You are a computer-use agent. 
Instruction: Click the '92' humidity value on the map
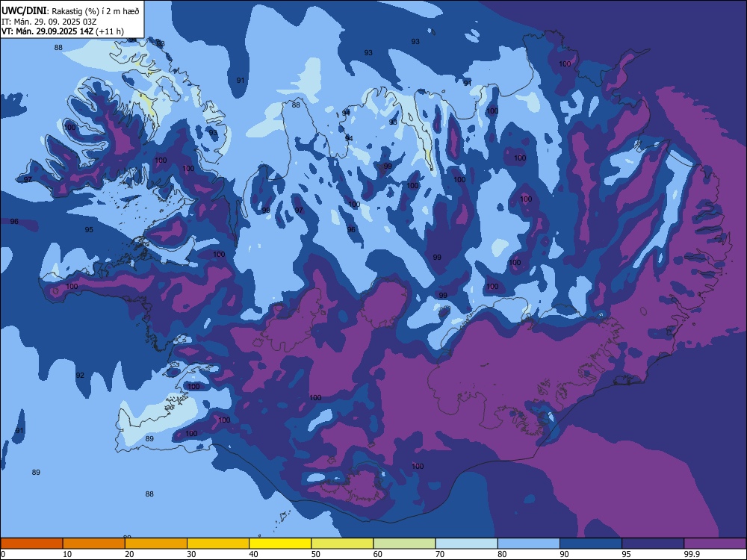click(80, 376)
